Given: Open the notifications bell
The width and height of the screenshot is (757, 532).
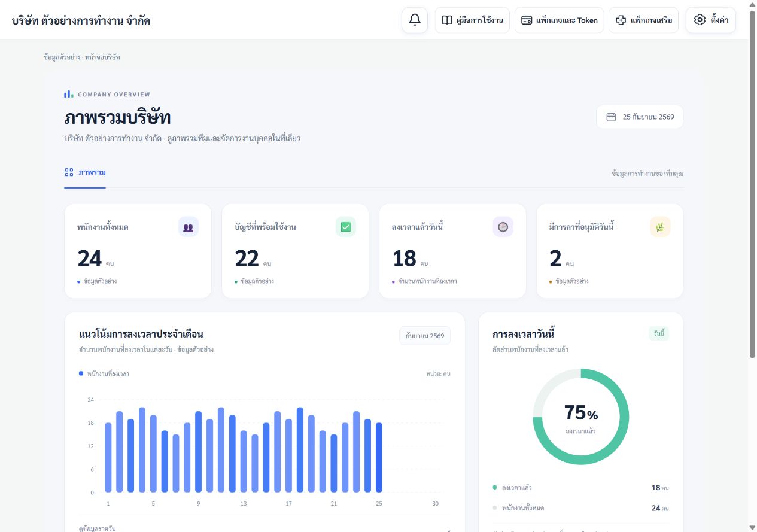Looking at the screenshot, I should point(415,20).
